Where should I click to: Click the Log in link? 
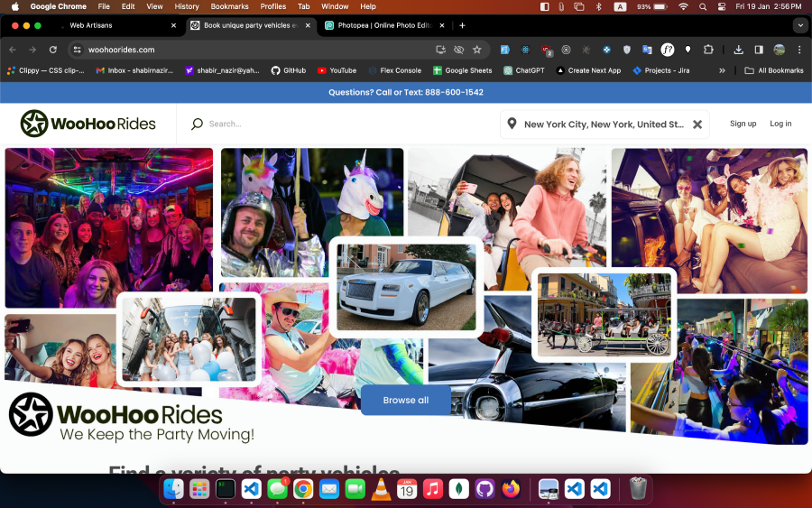pyautogui.click(x=780, y=124)
